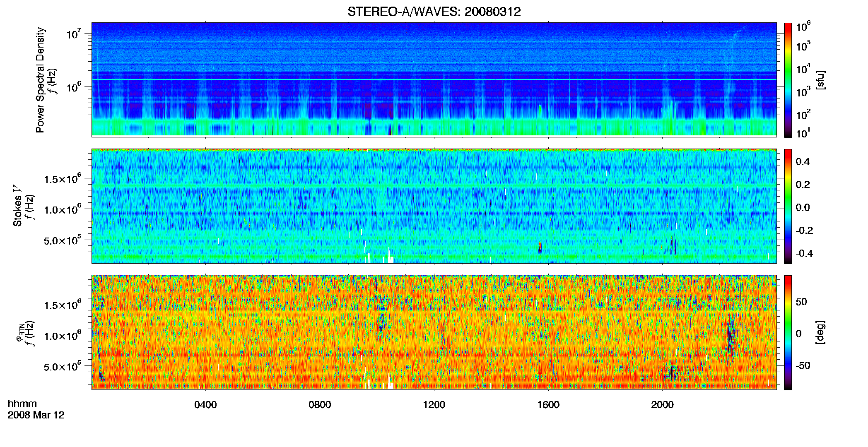This screenshot has width=868, height=447.
Task: Click the 1200 time tick label
Action: coord(434,404)
